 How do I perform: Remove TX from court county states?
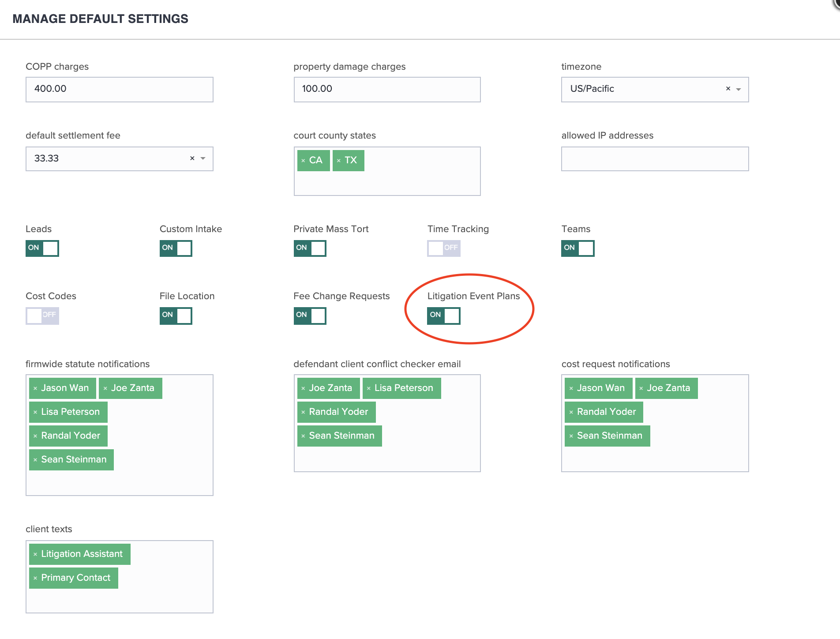coord(339,160)
